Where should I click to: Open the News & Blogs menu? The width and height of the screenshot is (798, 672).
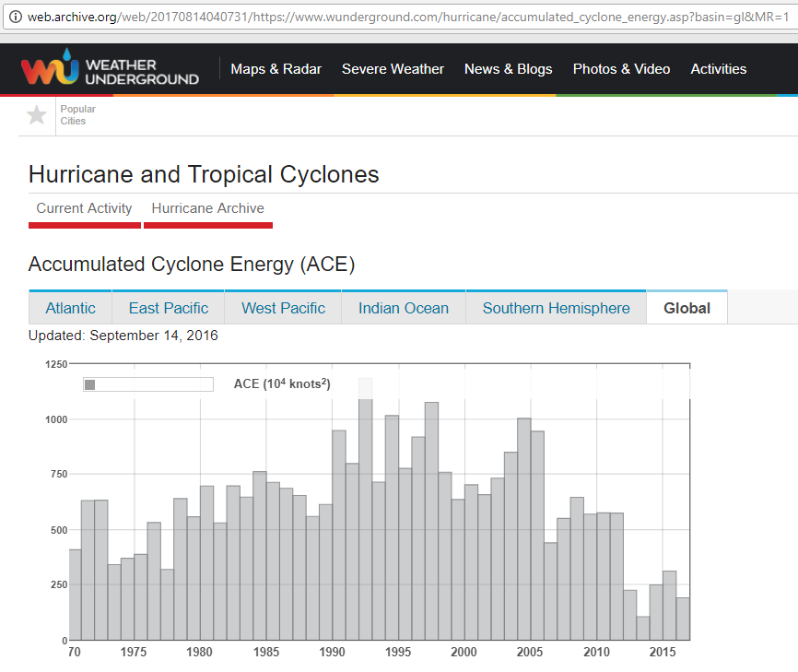coord(508,69)
